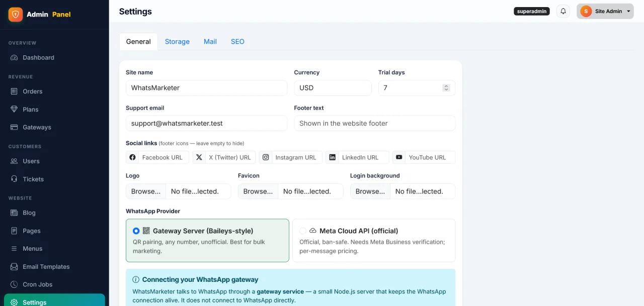The height and width of the screenshot is (306, 644).
Task: Open Plans in the sidebar
Action: coord(54,110)
